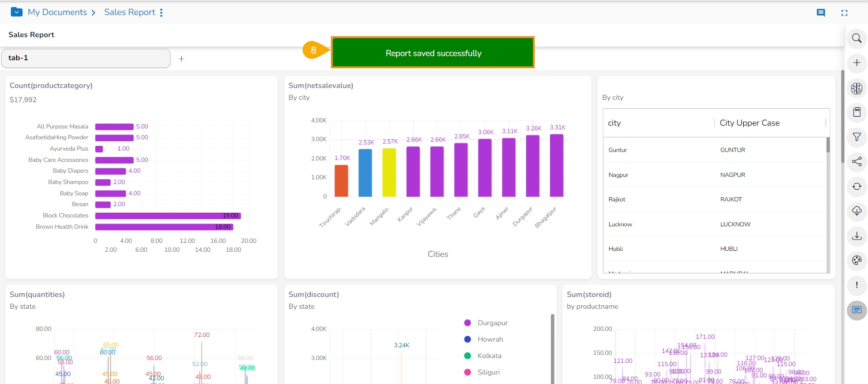Click the download arrow icon in sidebar
The image size is (868, 384).
857,236
